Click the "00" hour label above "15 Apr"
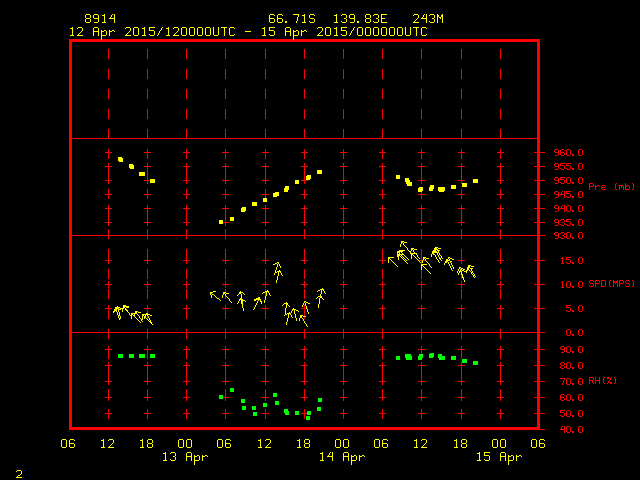This screenshot has width=640, height=480. (499, 444)
